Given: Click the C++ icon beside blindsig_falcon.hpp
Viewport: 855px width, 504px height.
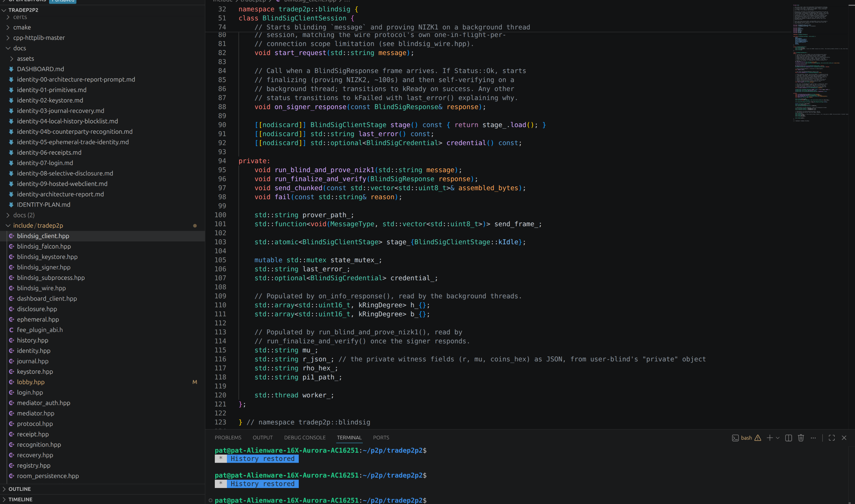Looking at the screenshot, I should pos(11,246).
